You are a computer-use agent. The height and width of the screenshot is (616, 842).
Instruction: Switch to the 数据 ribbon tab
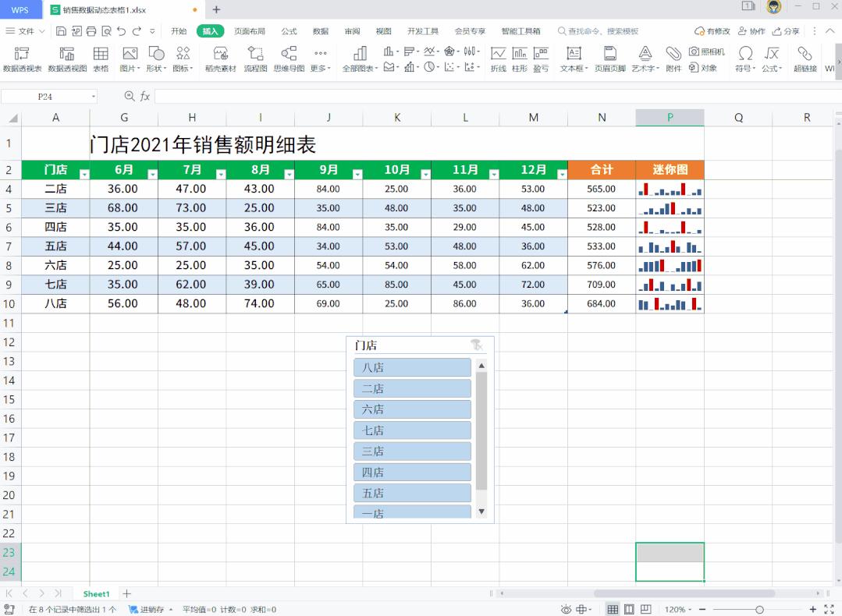319,30
